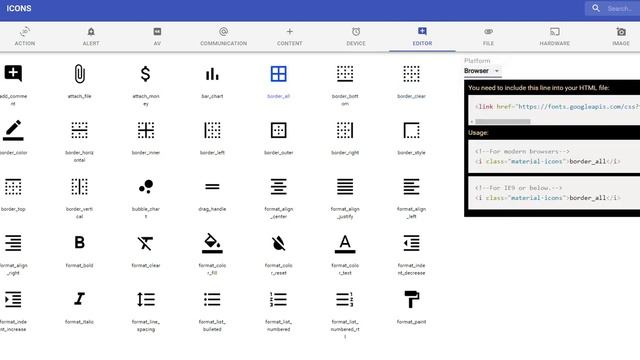The height and width of the screenshot is (360, 640).
Task: Click the highlighted border_all icon
Action: pyautogui.click(x=278, y=74)
